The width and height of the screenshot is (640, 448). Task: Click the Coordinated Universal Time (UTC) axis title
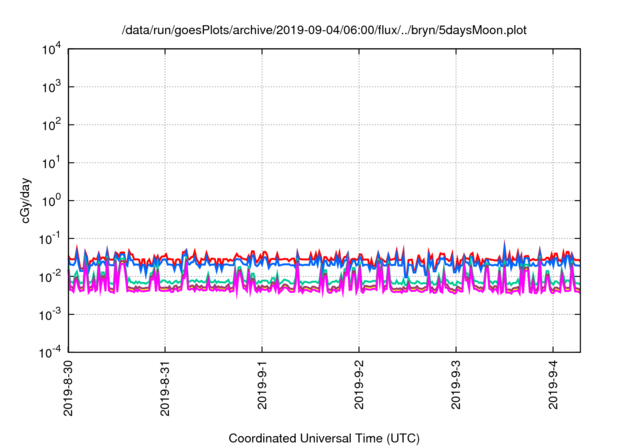324,438
